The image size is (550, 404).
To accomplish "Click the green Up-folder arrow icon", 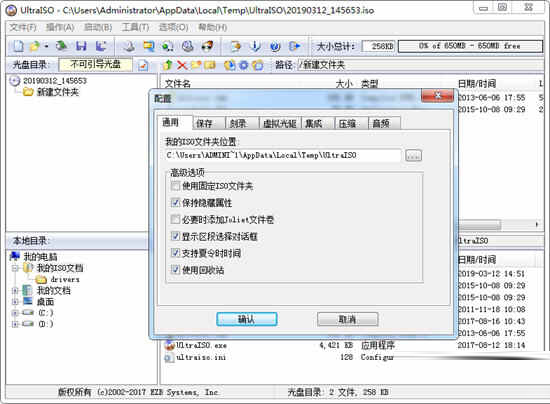I will coord(168,65).
